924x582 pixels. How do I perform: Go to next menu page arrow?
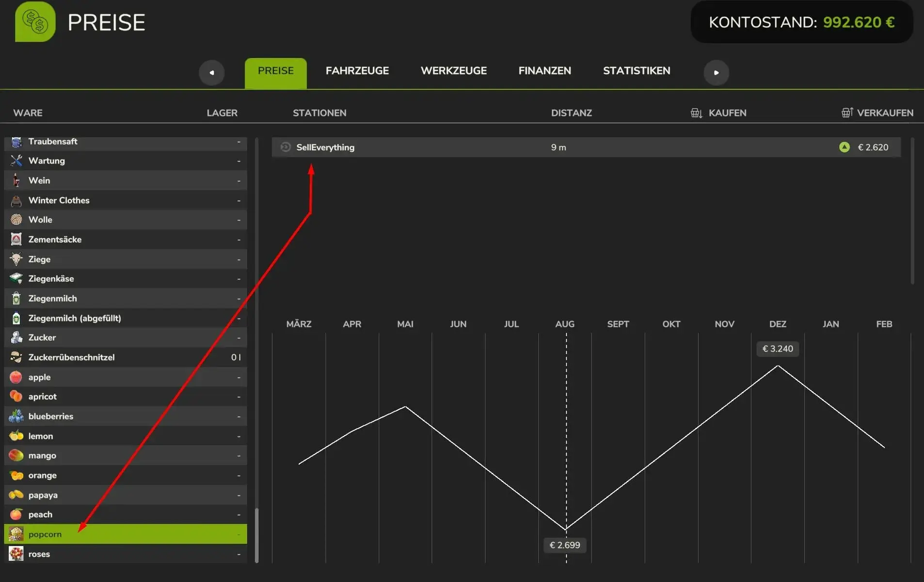coord(716,73)
